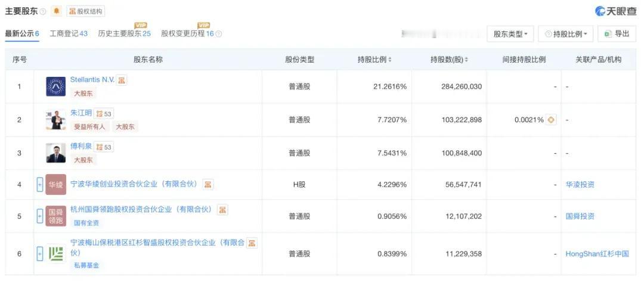Image resolution: width=644 pixels, height=282 pixels.
Task: Click the 56,547,741 shares cell
Action: pos(463,185)
